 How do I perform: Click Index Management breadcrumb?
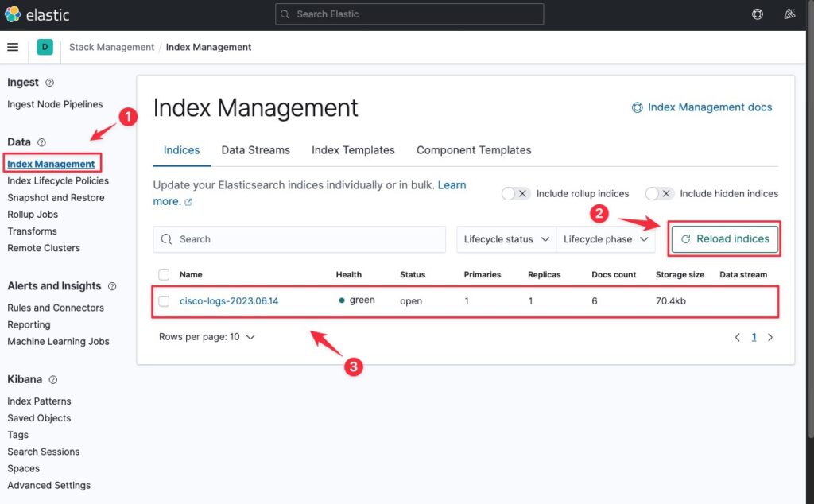point(209,47)
